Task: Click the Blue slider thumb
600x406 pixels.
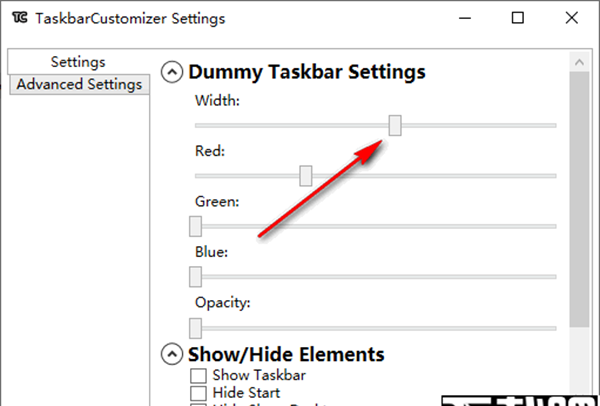Action: 196,277
